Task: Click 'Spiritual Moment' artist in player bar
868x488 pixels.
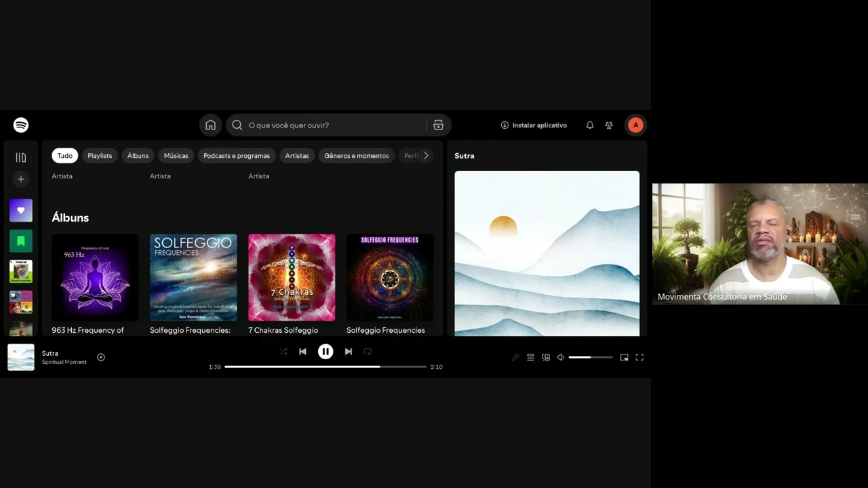Action: (x=64, y=362)
